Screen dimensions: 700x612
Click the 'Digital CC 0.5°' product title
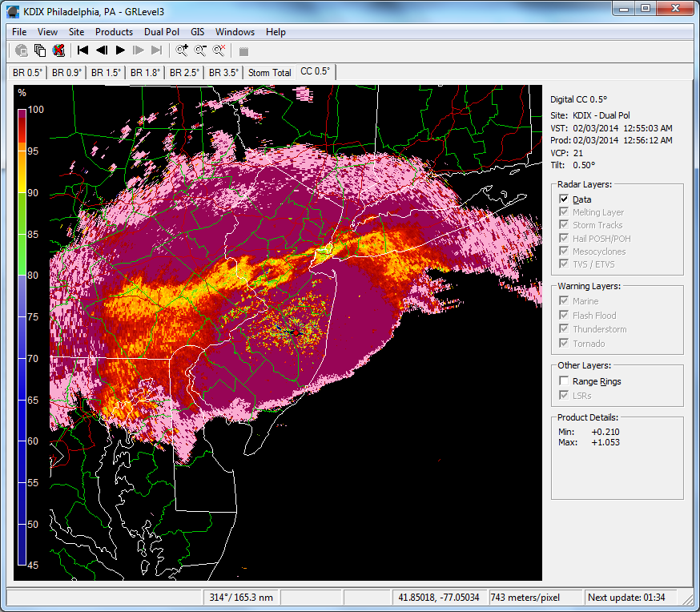click(578, 99)
